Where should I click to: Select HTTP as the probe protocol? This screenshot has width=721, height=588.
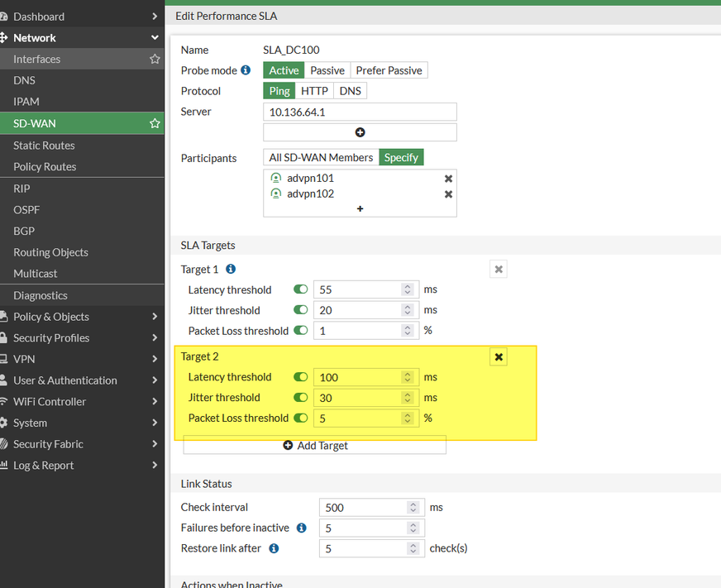point(314,91)
